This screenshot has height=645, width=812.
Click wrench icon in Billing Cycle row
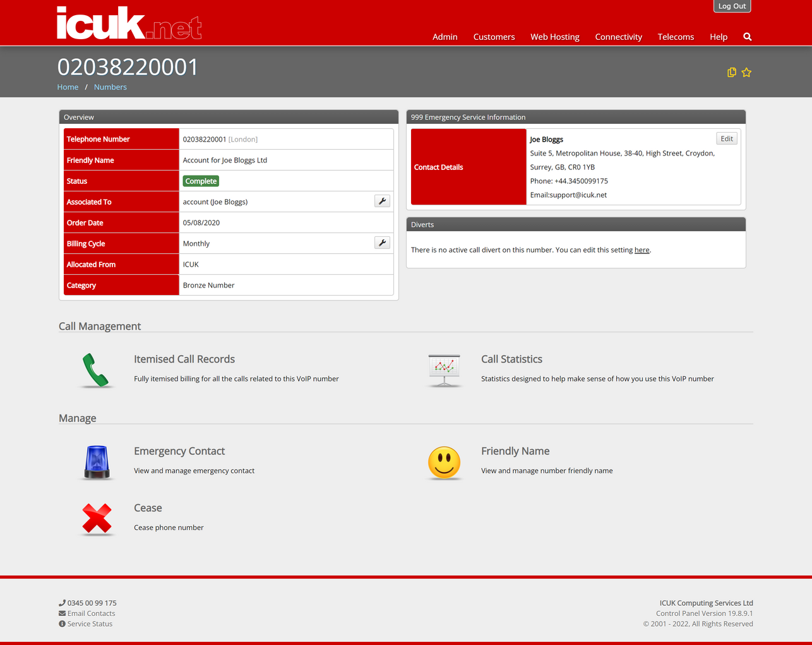[x=382, y=243]
